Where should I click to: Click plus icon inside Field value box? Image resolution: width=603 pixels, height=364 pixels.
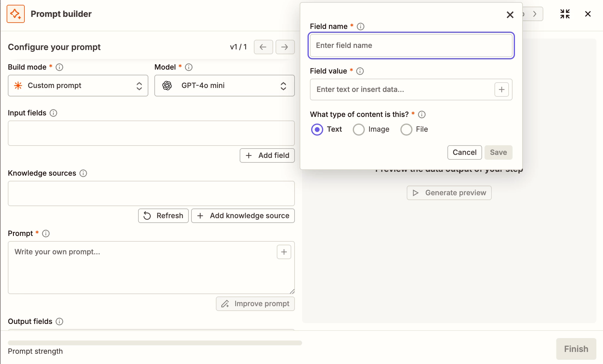pos(501,89)
